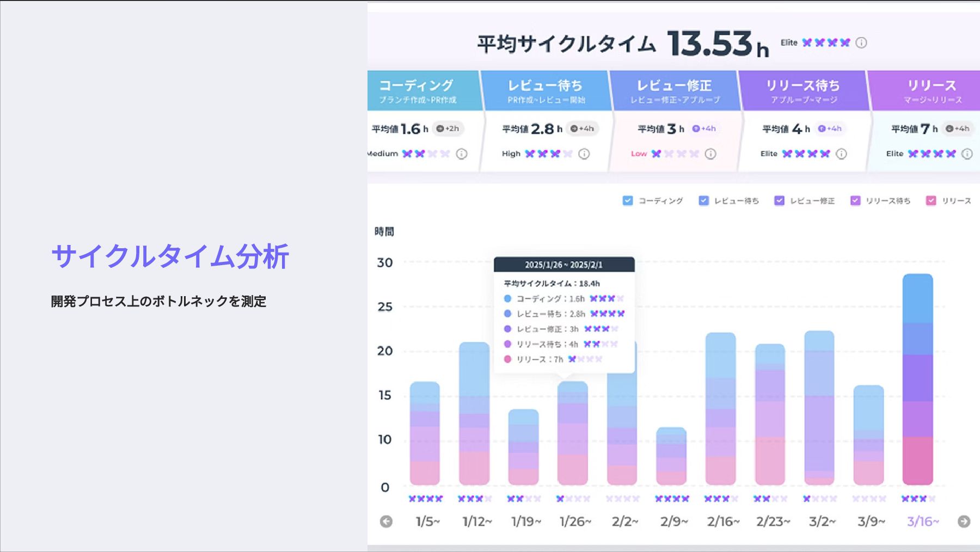
Task: Click Elite butterfly rating next to 13.53h
Action: click(x=826, y=42)
